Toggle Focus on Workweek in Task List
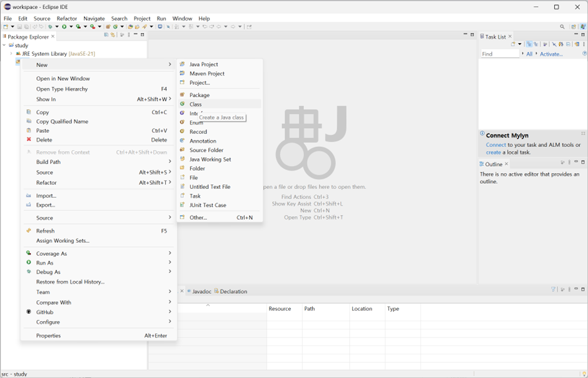The image size is (588, 378). (x=545, y=44)
